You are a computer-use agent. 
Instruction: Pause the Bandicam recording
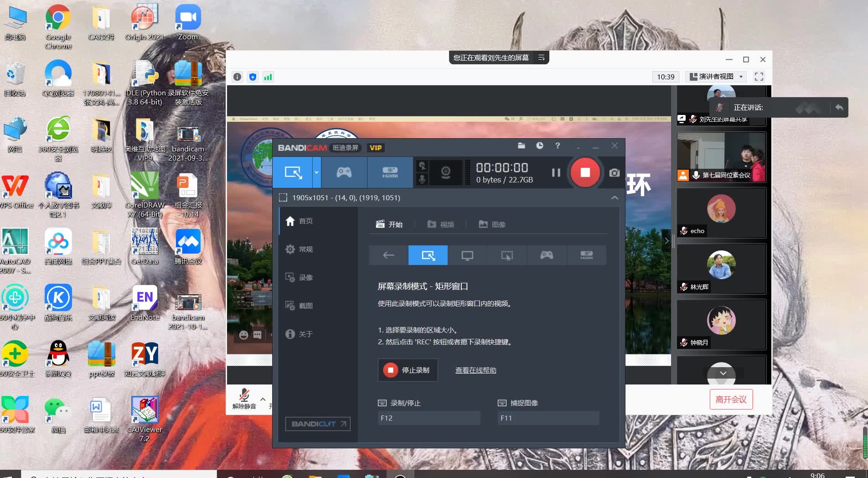click(x=556, y=172)
